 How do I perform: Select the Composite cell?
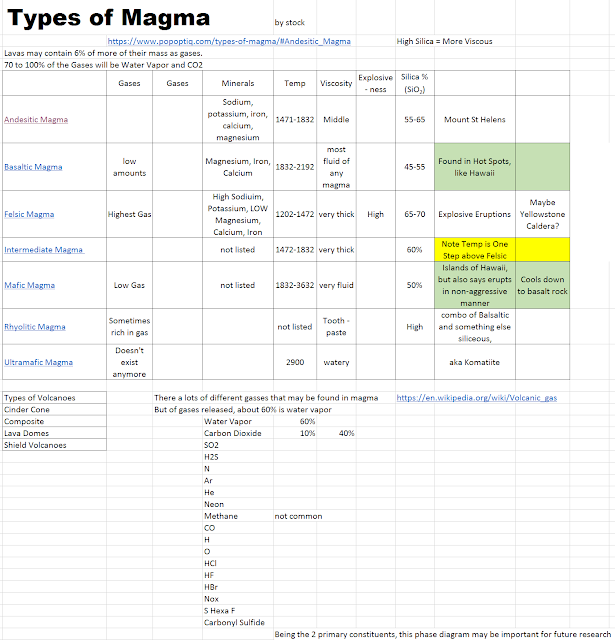point(54,422)
